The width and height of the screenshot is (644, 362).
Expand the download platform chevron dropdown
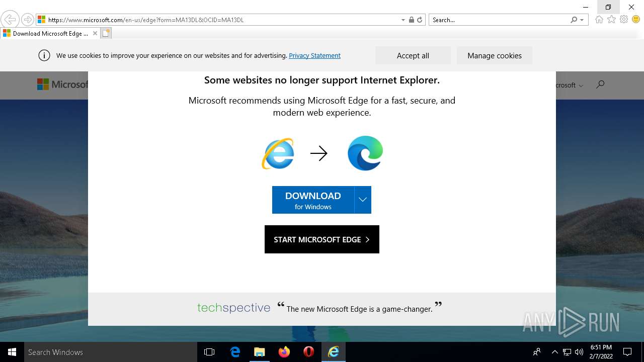363,200
